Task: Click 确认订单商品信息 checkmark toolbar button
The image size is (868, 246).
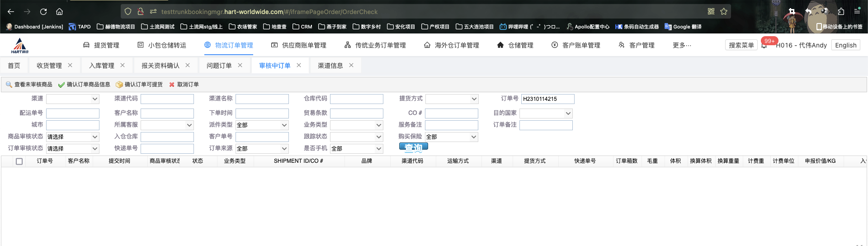Action: click(84, 85)
